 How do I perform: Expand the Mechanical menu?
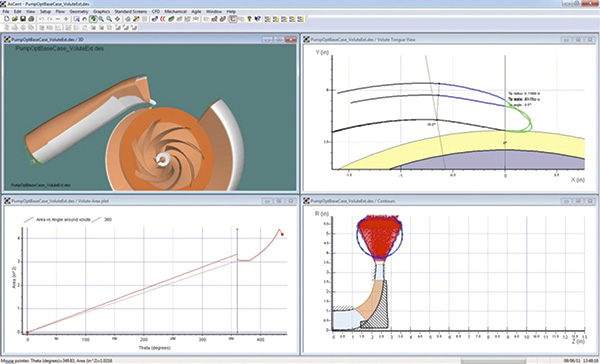coord(175,11)
